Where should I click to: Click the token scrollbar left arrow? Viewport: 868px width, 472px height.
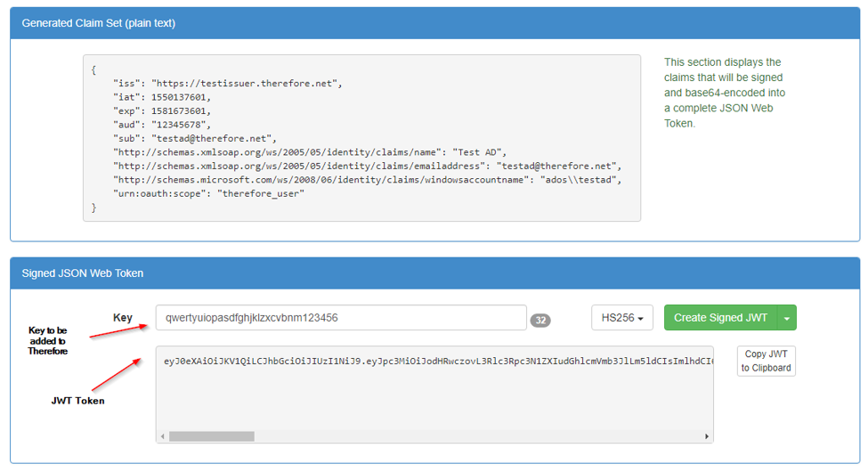click(x=162, y=436)
